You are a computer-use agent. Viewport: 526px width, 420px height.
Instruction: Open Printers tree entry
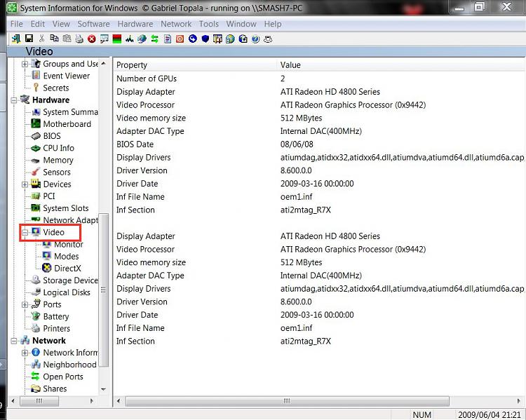click(56, 328)
